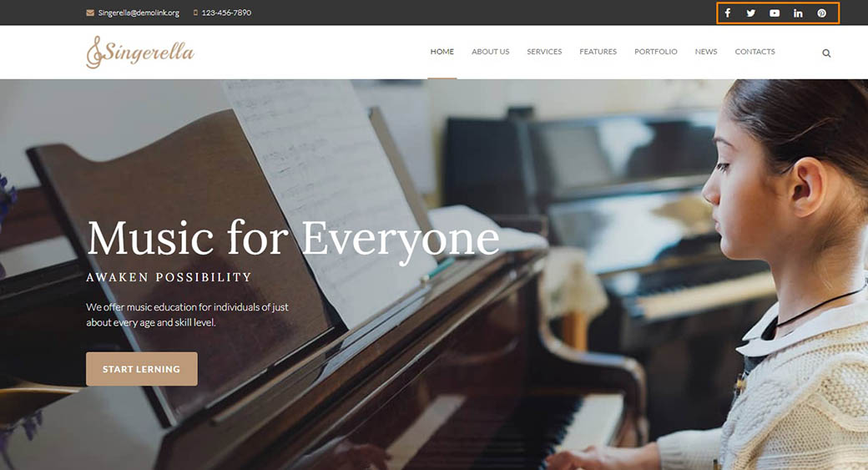The height and width of the screenshot is (470, 868).
Task: Click the Music for Everyone headline
Action: click(x=293, y=239)
